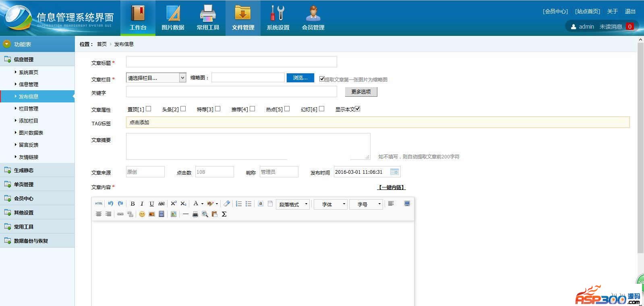Click into the 文章标题 input field

(231, 62)
